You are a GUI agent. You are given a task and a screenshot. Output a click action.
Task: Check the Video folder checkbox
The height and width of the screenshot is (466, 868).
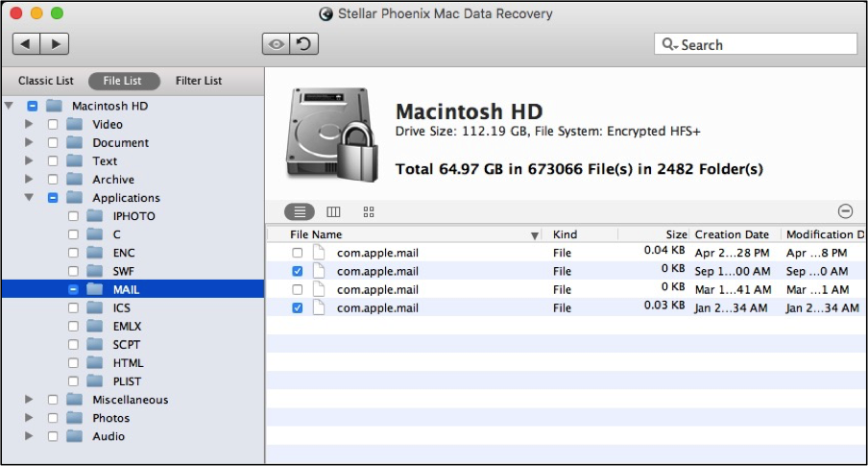[x=53, y=124]
